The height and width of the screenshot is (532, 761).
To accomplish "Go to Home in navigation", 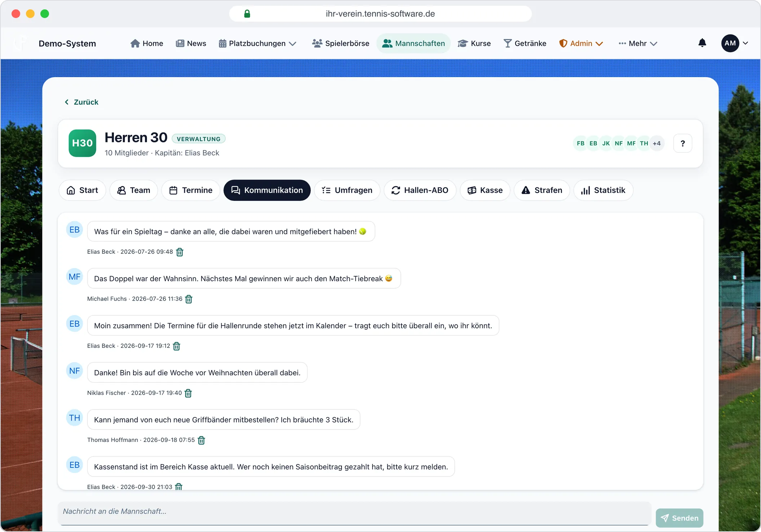I will 147,43.
